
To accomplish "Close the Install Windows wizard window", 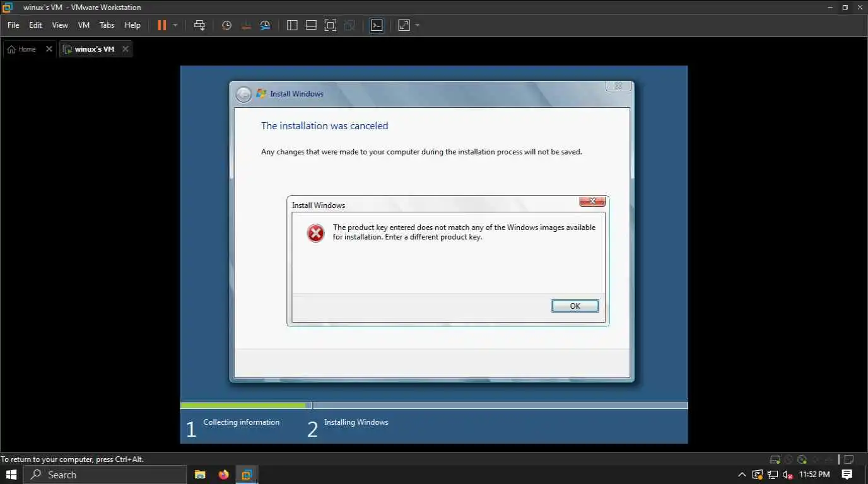I will click(618, 86).
